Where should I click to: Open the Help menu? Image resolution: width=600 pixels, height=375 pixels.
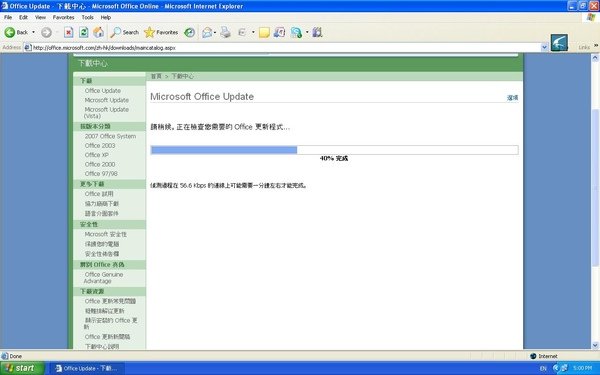coord(106,17)
